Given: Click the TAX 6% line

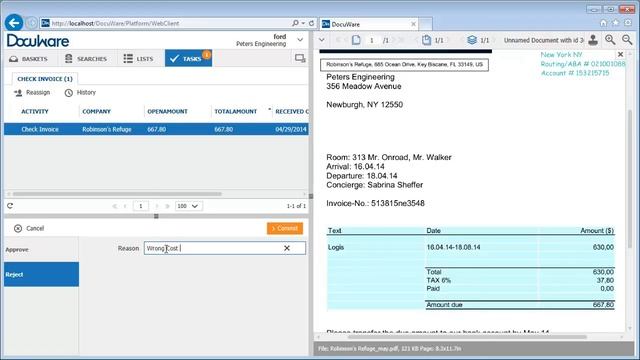Looking at the screenshot, I should (439, 280).
